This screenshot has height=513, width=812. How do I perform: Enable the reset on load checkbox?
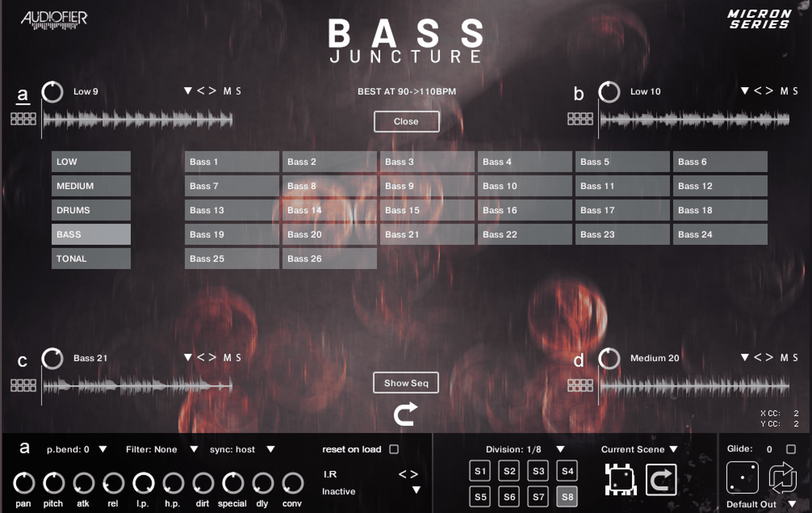point(393,449)
